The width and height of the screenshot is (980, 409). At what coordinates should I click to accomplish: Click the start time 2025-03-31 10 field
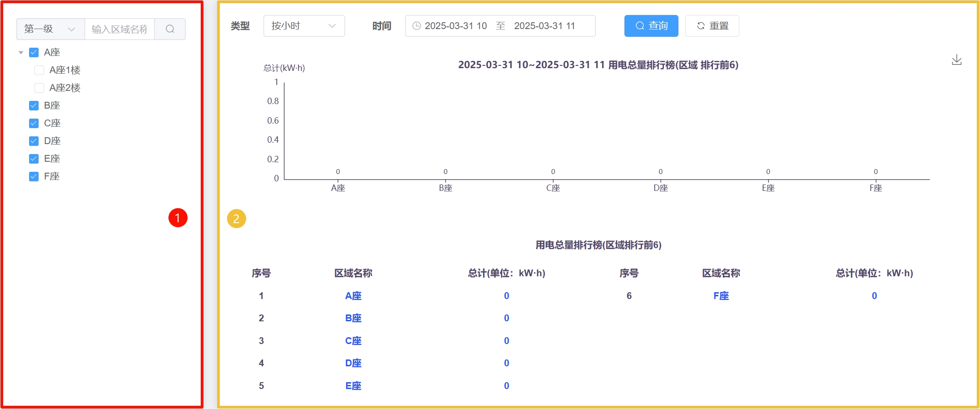(x=456, y=26)
